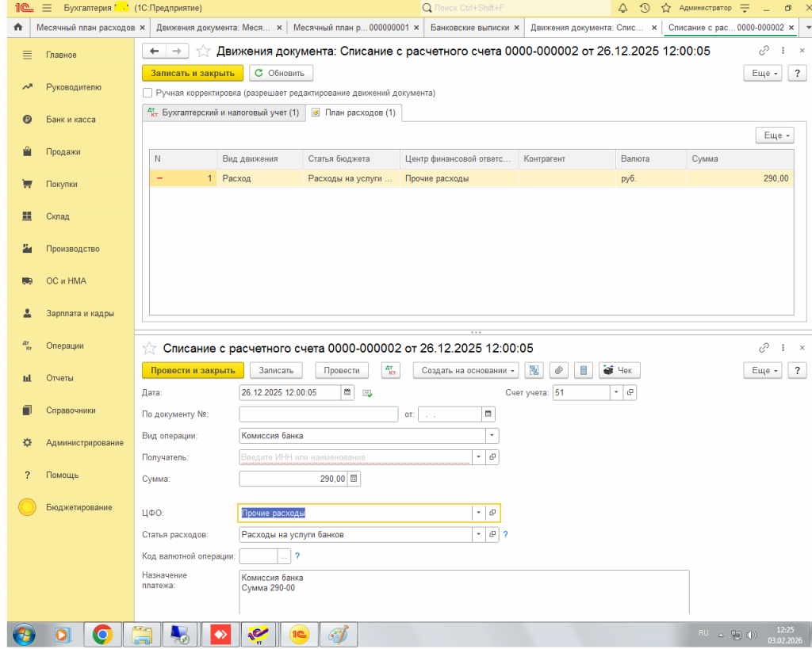Click the forward arrow in document movements

coord(177,51)
